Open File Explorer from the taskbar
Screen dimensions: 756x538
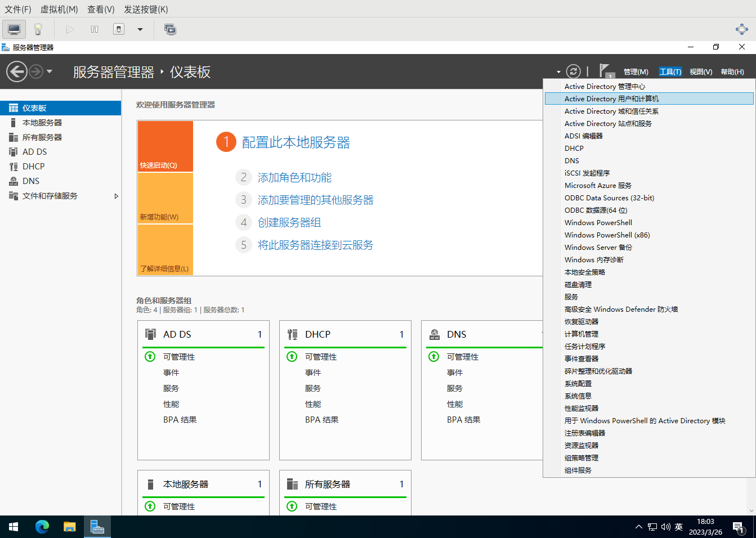(x=69, y=527)
